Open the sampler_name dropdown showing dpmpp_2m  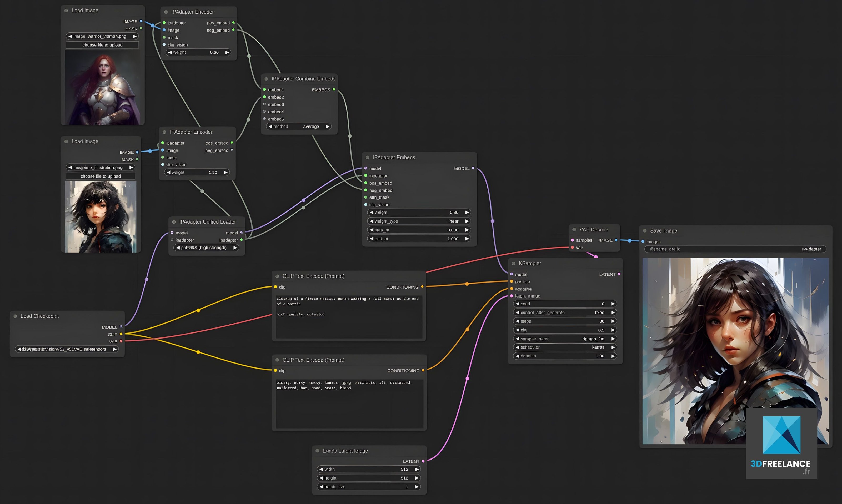pos(564,339)
